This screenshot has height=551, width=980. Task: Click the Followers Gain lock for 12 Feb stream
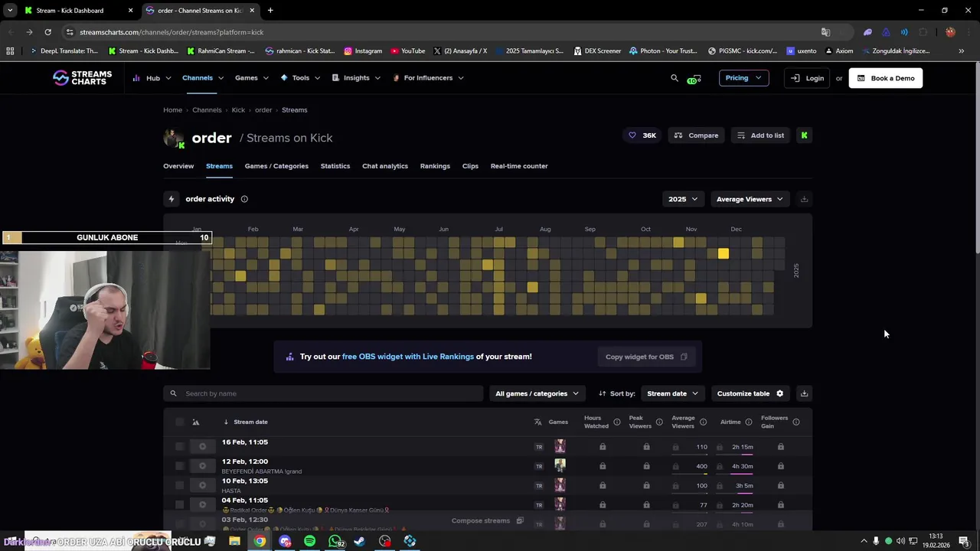click(x=781, y=466)
